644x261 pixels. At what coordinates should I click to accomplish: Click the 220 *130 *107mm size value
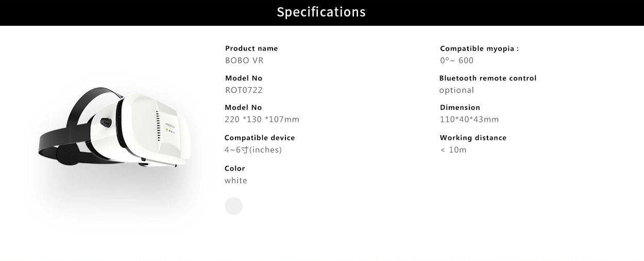(x=262, y=120)
